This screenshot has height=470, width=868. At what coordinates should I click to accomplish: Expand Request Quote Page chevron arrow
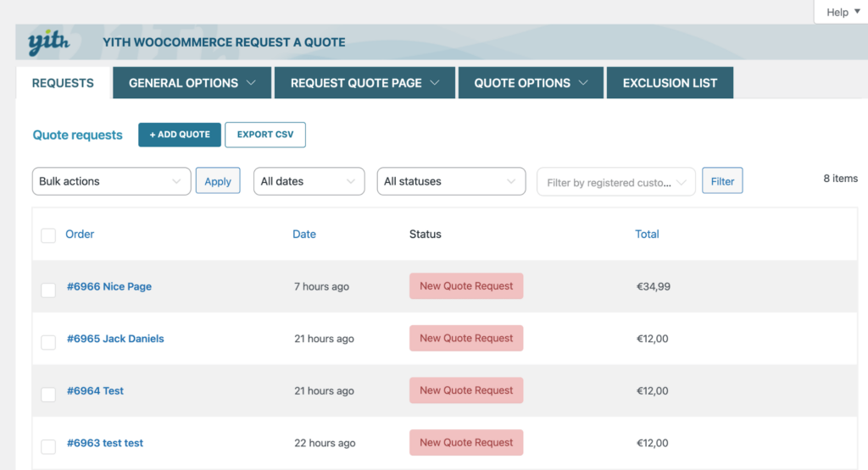435,83
